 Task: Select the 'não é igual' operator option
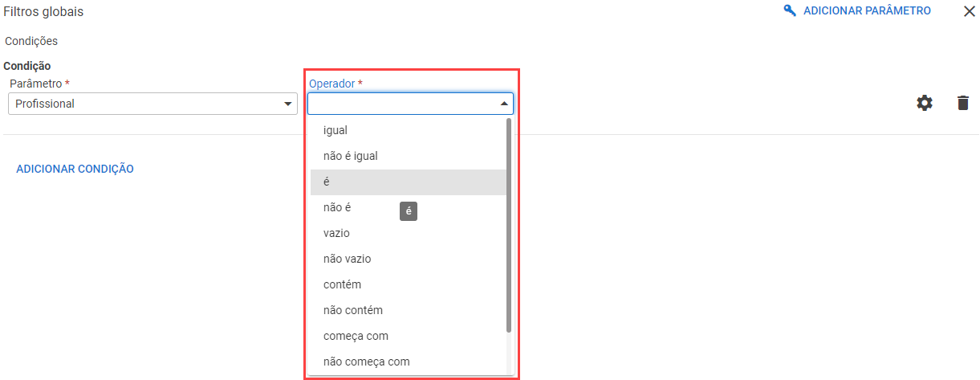[408, 156]
